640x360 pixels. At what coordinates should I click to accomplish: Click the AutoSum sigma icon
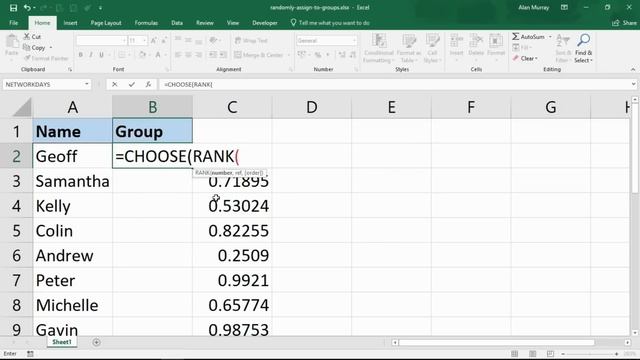pyautogui.click(x=516, y=37)
